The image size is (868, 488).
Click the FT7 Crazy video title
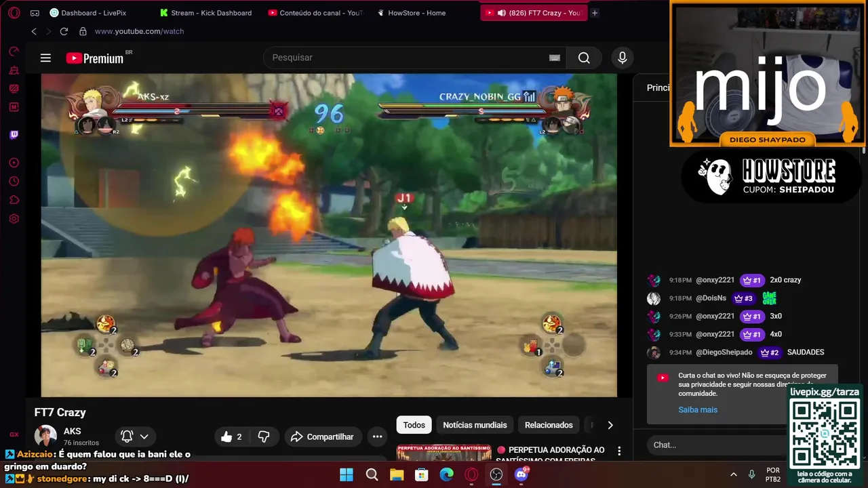pos(60,412)
